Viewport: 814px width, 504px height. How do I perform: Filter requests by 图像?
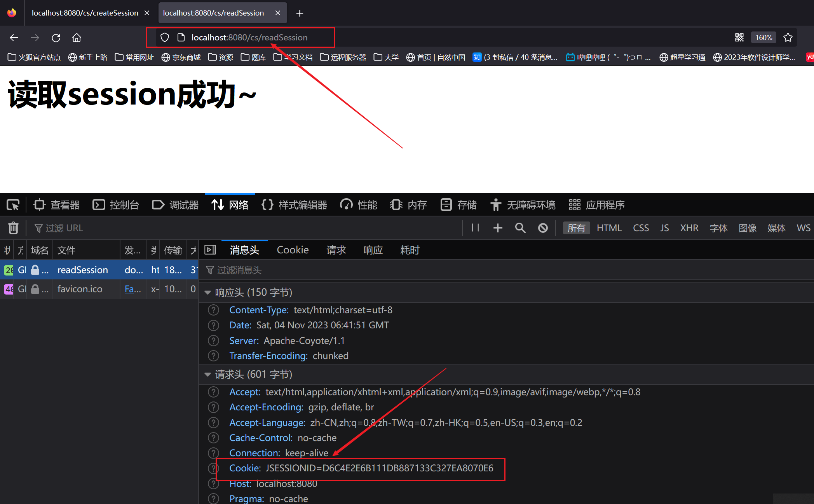point(748,228)
